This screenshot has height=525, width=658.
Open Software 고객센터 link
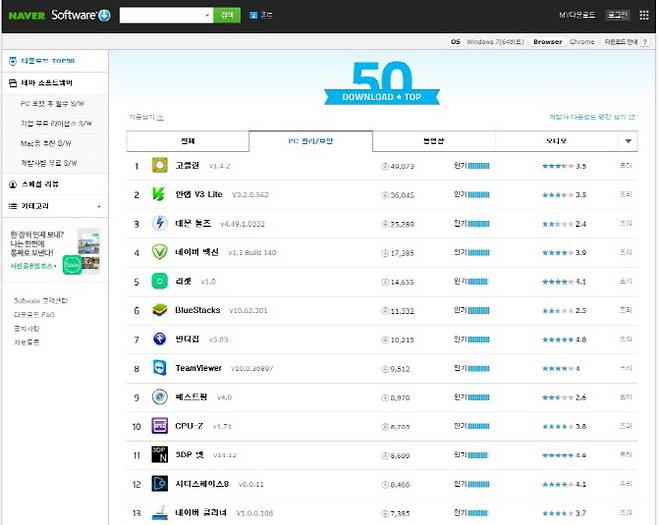pyautogui.click(x=41, y=300)
